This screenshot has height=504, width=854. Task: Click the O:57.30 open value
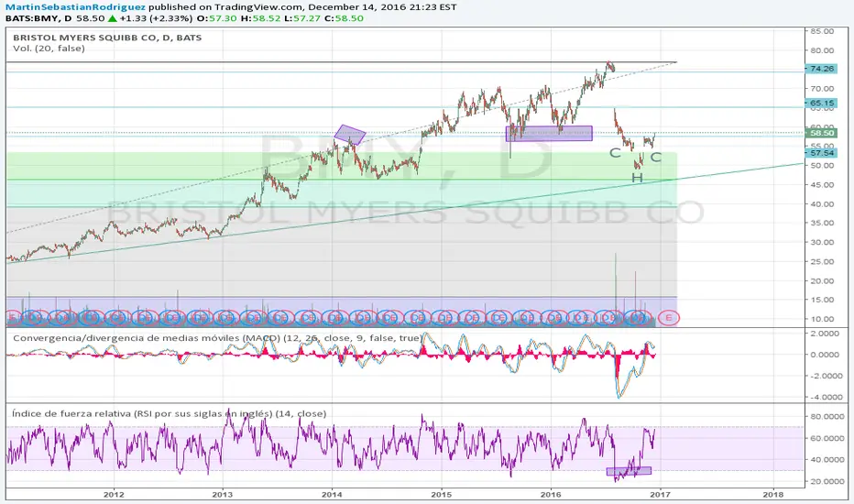click(x=217, y=18)
